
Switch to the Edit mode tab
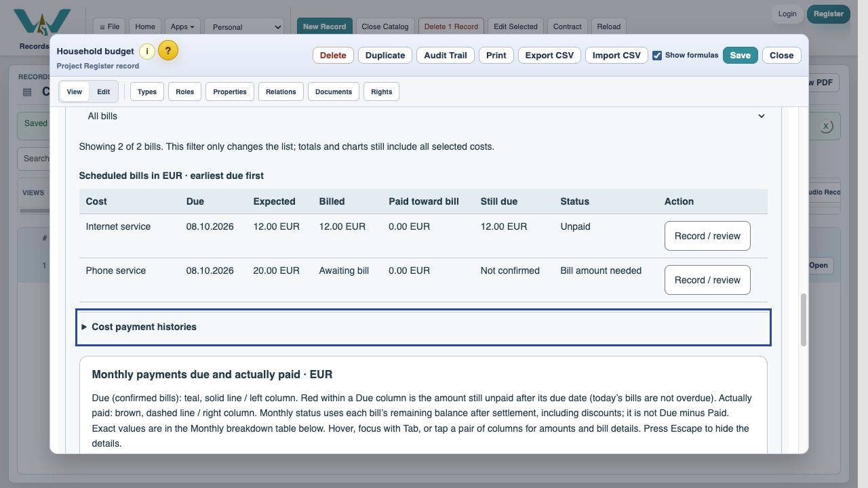103,91
